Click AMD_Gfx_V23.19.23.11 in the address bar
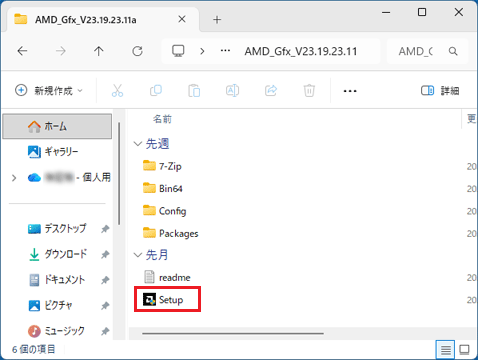The width and height of the screenshot is (478, 360). coord(301,51)
